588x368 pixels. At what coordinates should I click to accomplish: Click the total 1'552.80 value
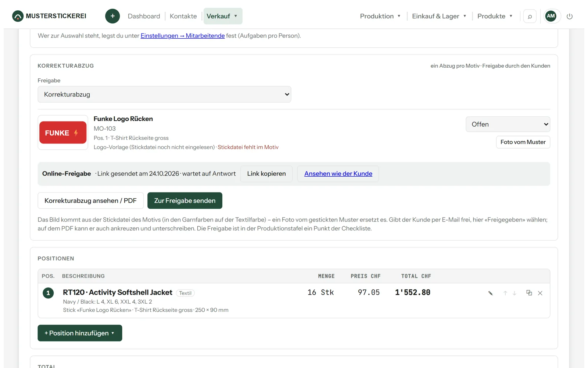(x=413, y=292)
